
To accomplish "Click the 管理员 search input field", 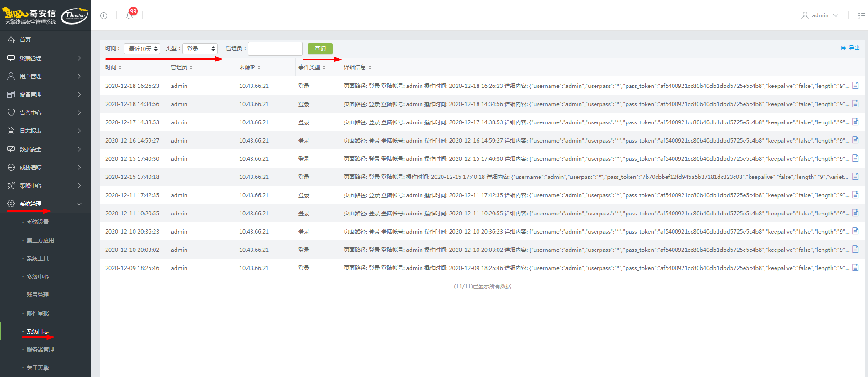I will (x=275, y=49).
